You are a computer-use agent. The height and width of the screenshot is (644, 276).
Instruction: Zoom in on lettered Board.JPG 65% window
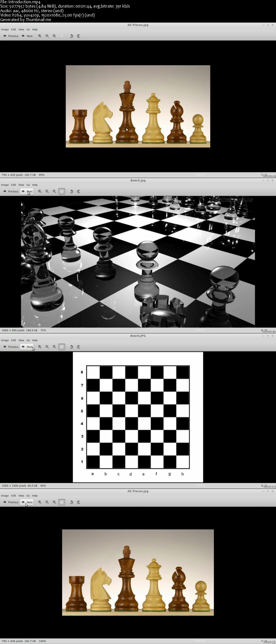tap(40, 347)
